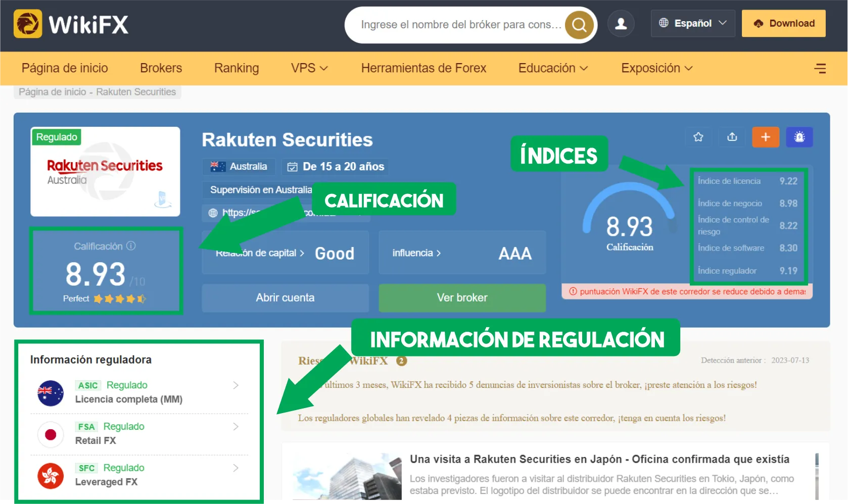Click the Índice de negocio 8.98 row
This screenshot has width=848, height=504.
(747, 203)
